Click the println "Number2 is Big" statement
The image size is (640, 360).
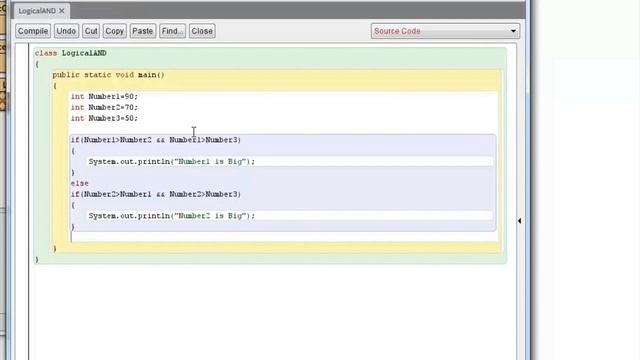click(172, 216)
